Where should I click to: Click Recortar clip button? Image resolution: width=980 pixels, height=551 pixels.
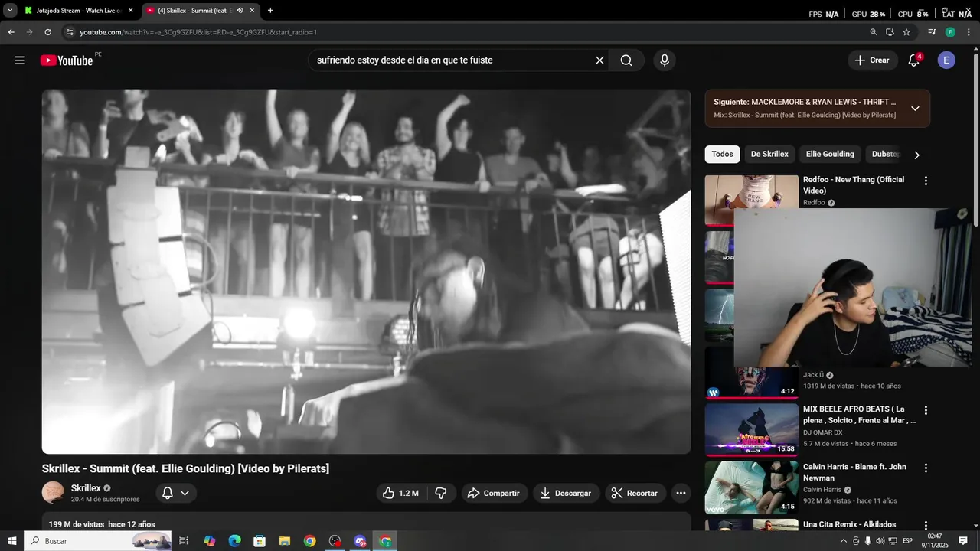pyautogui.click(x=635, y=493)
